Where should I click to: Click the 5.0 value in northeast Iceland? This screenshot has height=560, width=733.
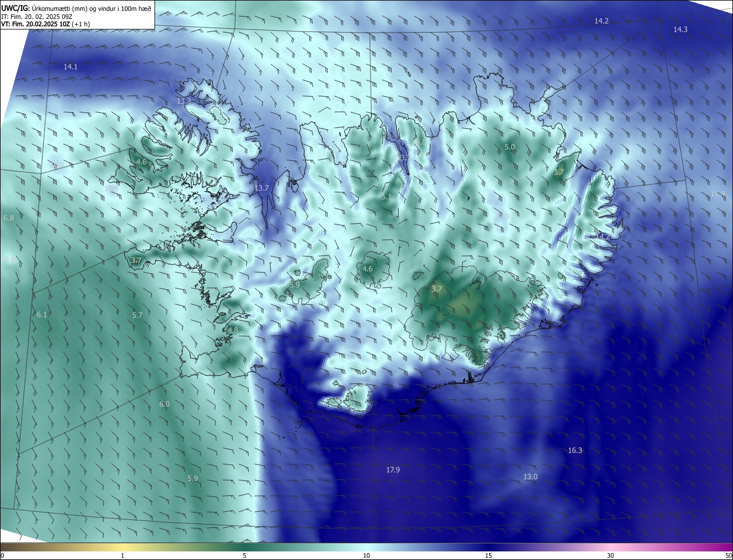coord(510,147)
